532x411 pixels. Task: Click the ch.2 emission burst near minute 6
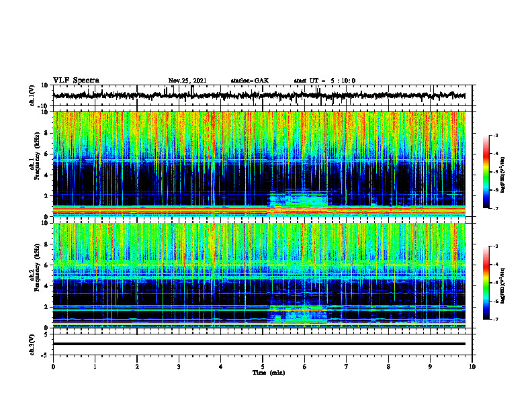(x=298, y=314)
